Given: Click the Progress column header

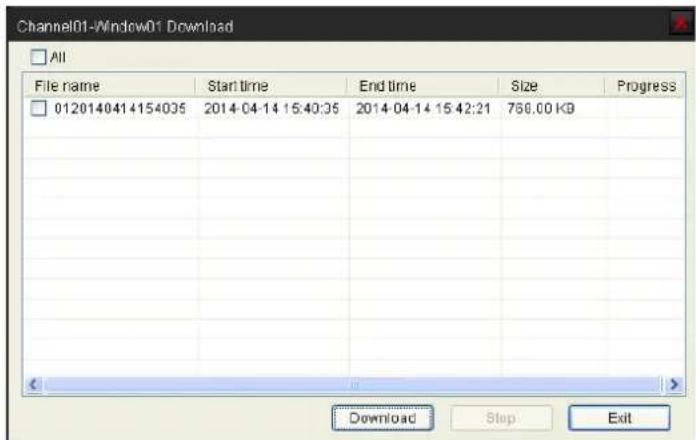Looking at the screenshot, I should [x=645, y=86].
